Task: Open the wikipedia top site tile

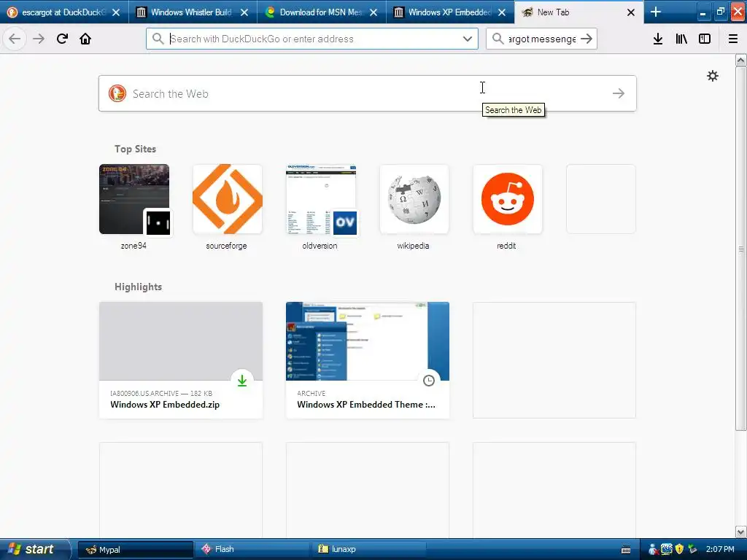Action: click(414, 199)
